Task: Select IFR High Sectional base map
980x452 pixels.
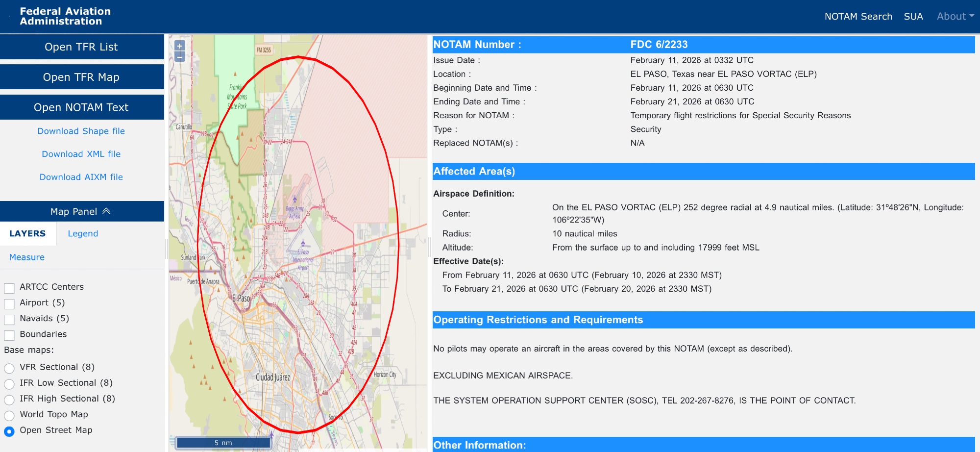Action: click(9, 400)
